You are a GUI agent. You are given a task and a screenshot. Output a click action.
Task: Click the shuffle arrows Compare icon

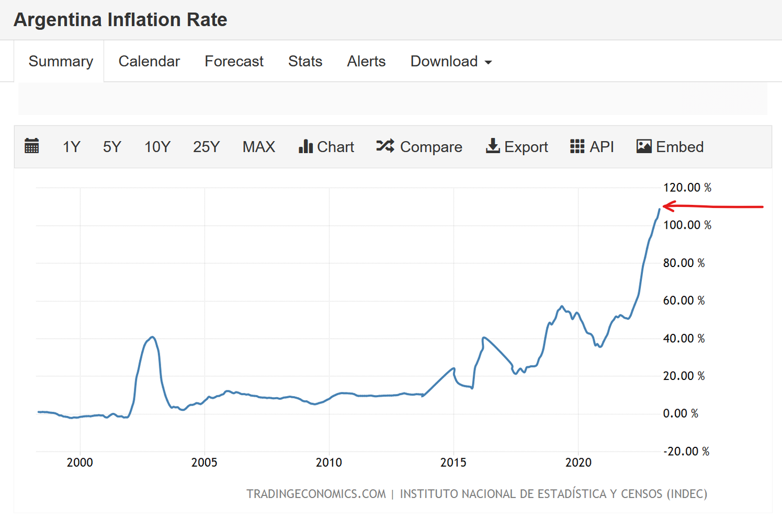385,146
